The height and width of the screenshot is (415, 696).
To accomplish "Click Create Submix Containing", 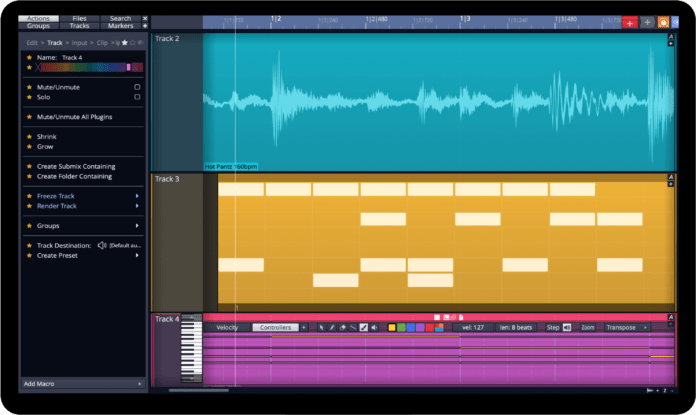I will click(x=75, y=166).
